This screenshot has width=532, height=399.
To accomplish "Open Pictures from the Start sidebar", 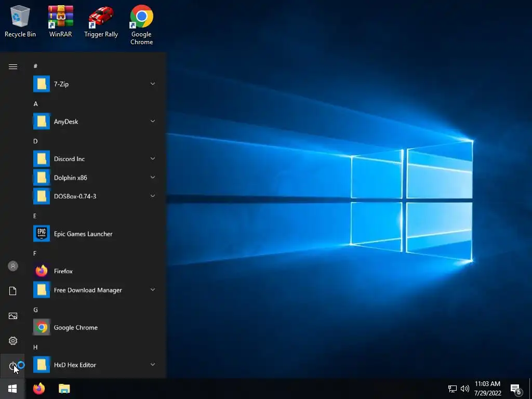I will [13, 316].
